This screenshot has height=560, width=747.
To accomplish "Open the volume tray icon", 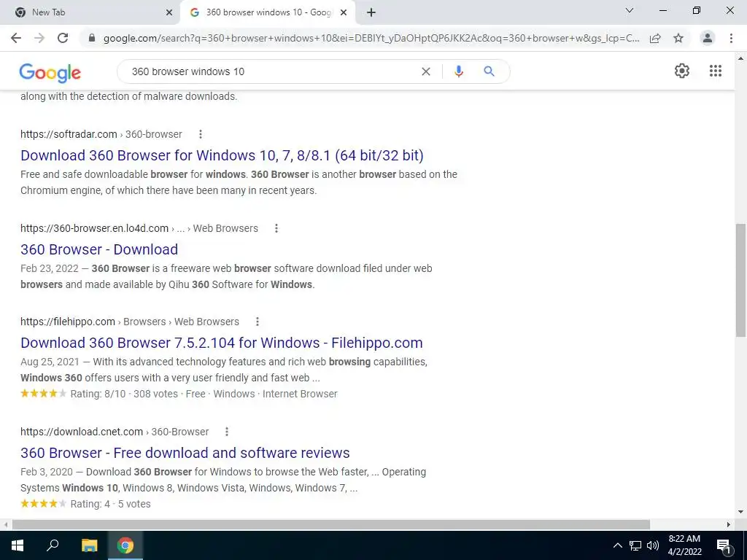I will pos(653,545).
